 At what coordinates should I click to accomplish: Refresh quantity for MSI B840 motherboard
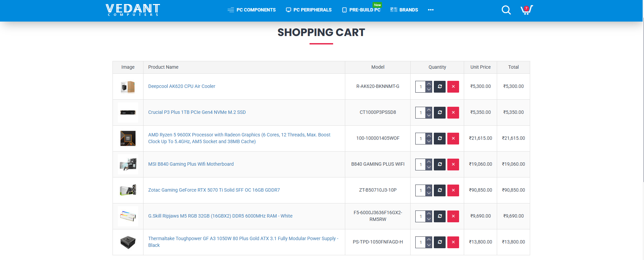pyautogui.click(x=440, y=164)
